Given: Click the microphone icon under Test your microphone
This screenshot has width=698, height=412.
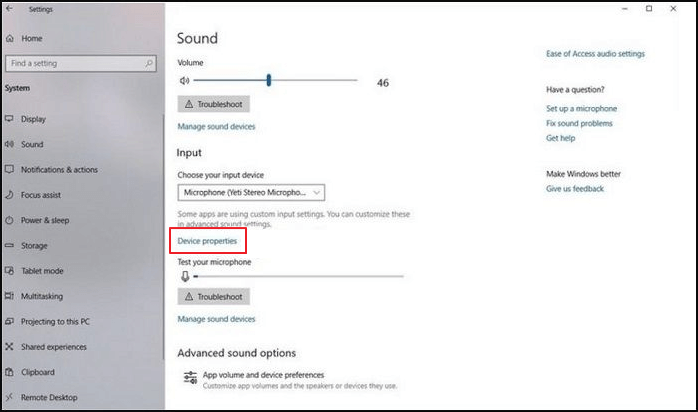Looking at the screenshot, I should click(x=185, y=276).
